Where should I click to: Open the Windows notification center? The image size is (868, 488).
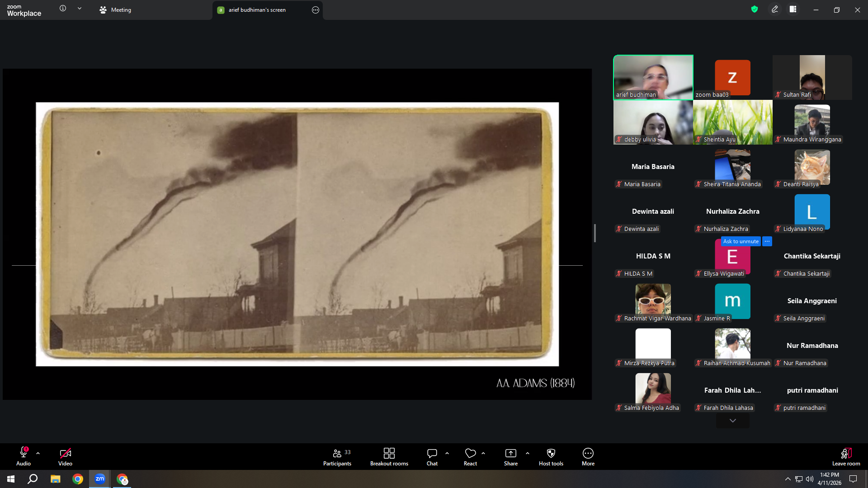[x=853, y=479]
